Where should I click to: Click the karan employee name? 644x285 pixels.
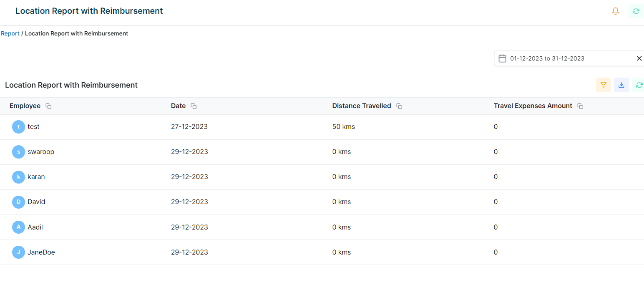pos(36,177)
